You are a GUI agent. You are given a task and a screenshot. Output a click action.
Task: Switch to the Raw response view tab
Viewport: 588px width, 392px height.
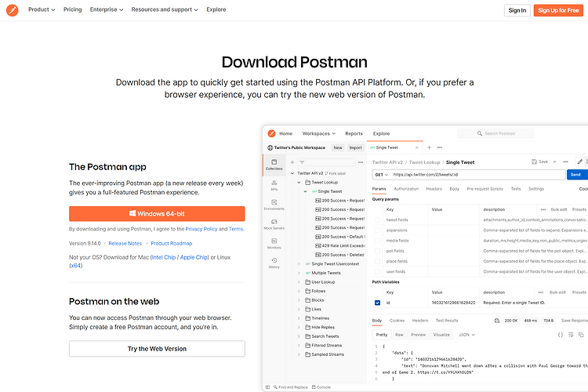(399, 335)
